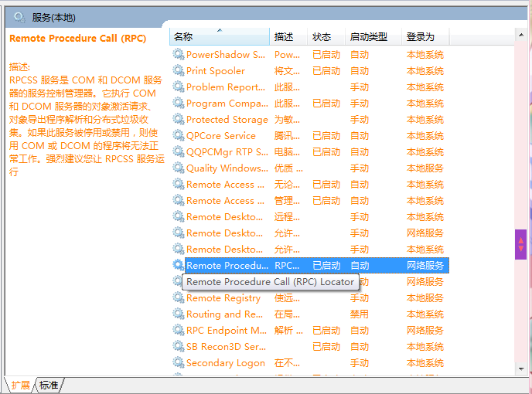The width and height of the screenshot is (532, 394).
Task: Click 电脑... description of QQPCMgr RTP S...
Action: click(287, 152)
